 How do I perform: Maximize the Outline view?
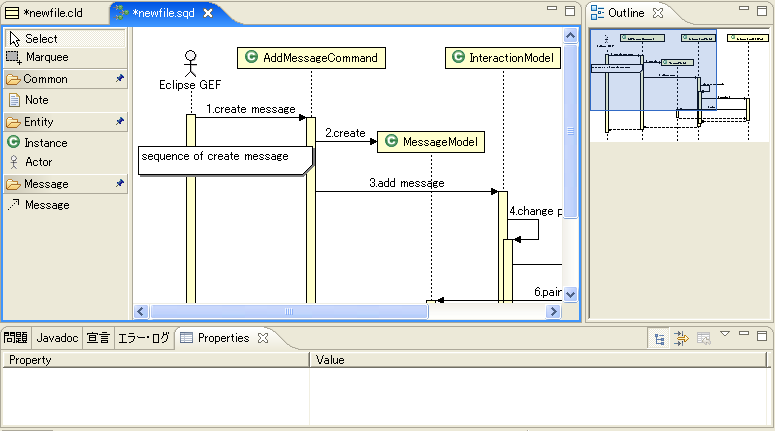[x=762, y=11]
